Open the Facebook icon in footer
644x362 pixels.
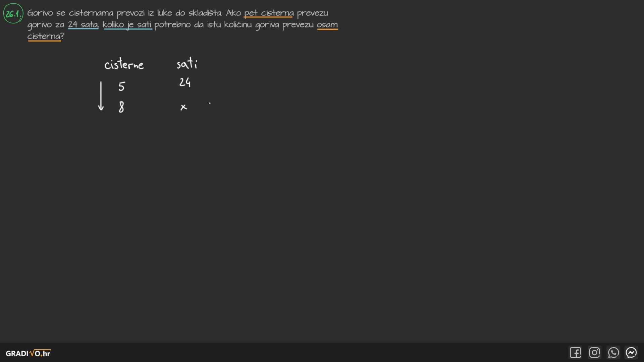point(575,353)
